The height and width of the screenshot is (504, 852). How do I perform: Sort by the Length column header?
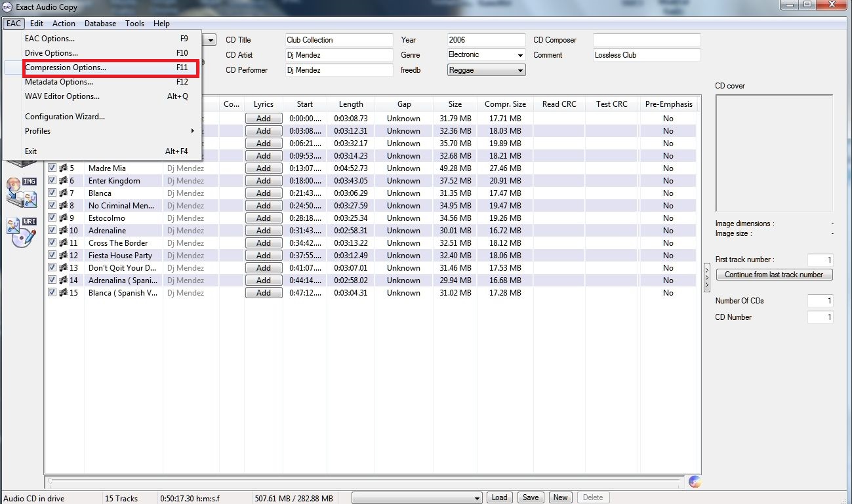point(351,104)
